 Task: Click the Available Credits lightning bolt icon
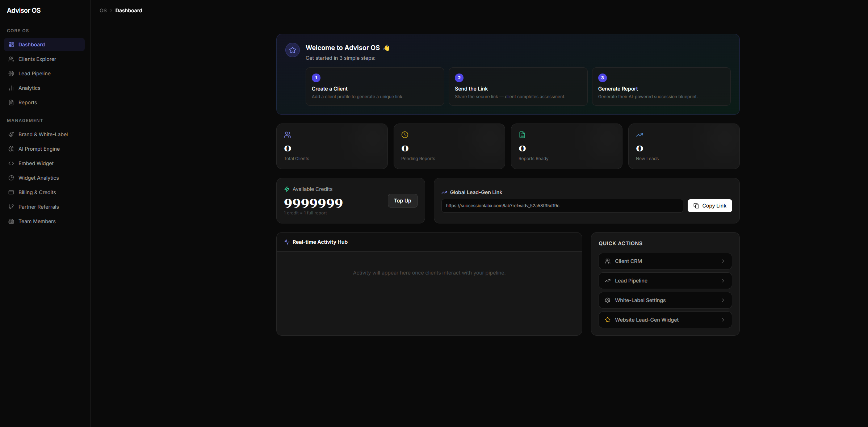tap(287, 189)
